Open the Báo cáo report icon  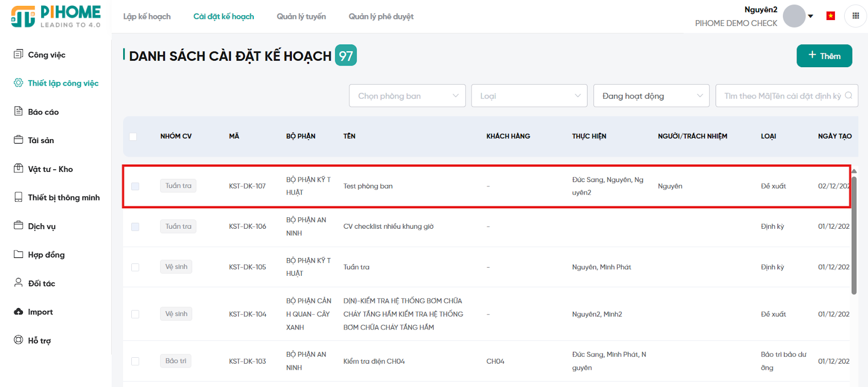click(18, 111)
